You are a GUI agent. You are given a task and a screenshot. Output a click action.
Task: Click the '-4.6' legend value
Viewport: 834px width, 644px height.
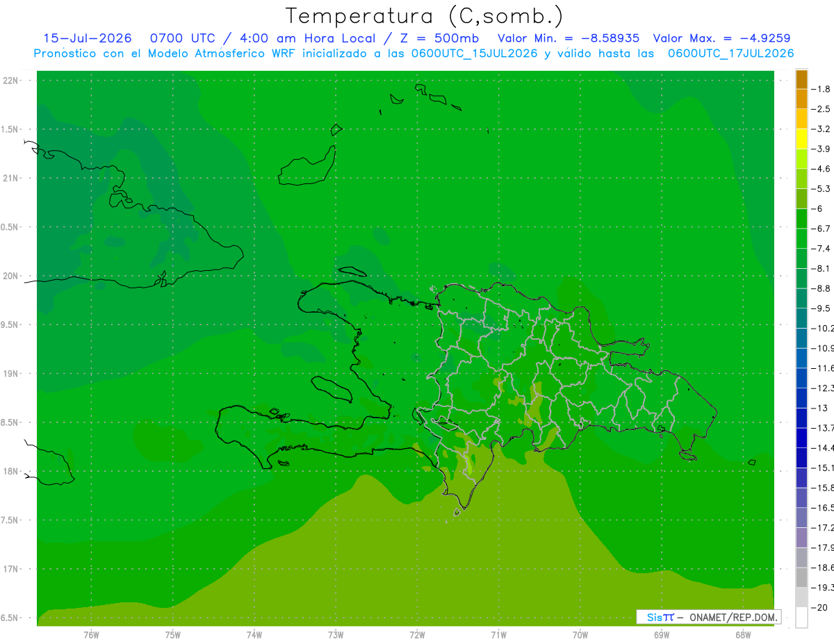click(821, 169)
